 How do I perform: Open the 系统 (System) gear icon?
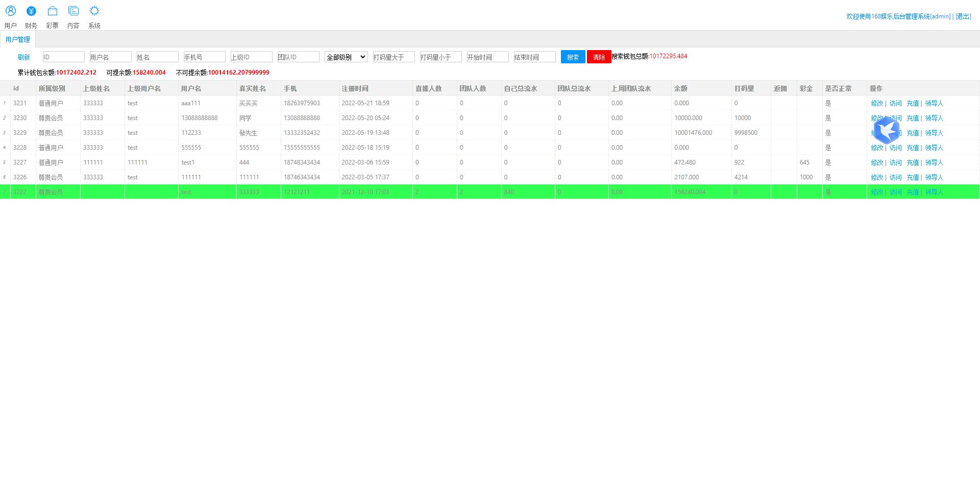point(94,11)
